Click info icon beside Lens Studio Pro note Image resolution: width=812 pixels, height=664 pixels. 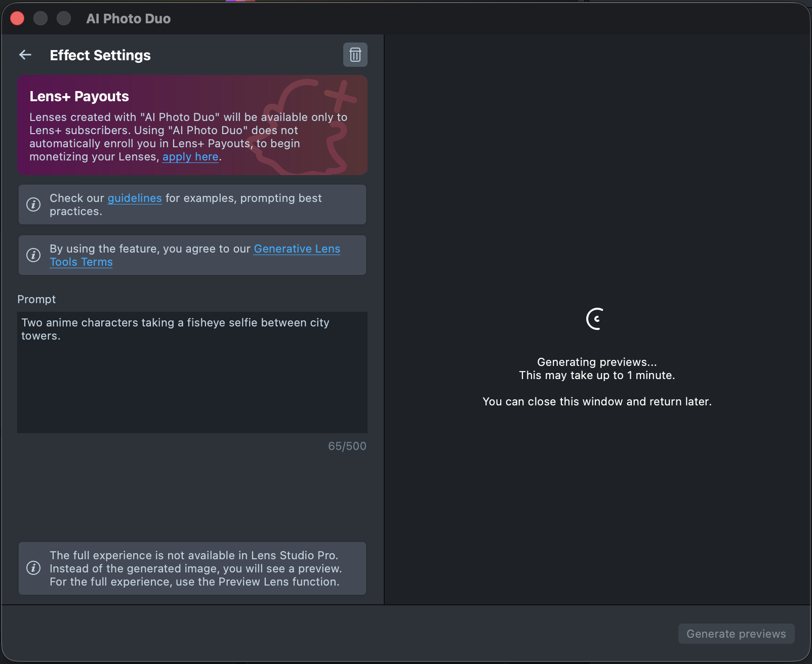[x=33, y=568]
